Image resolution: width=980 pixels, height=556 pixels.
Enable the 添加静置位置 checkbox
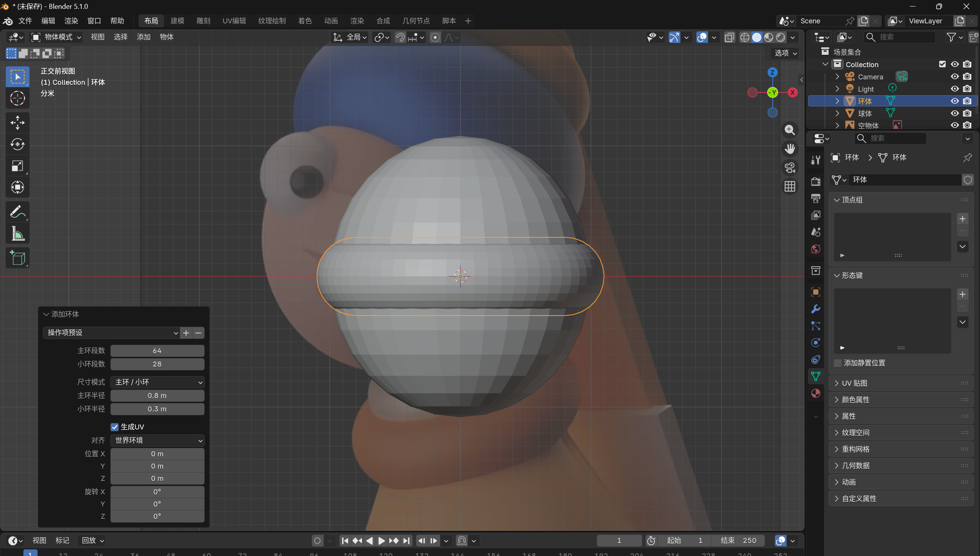tap(838, 363)
